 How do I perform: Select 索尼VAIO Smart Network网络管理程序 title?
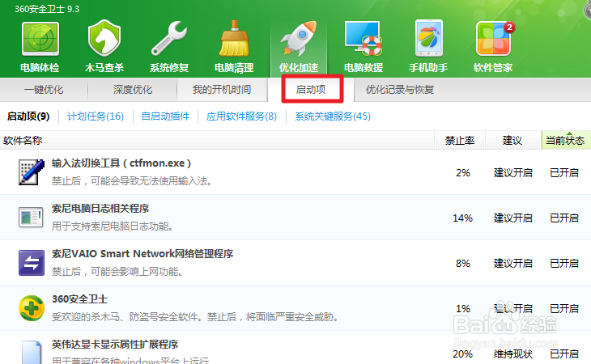(142, 254)
